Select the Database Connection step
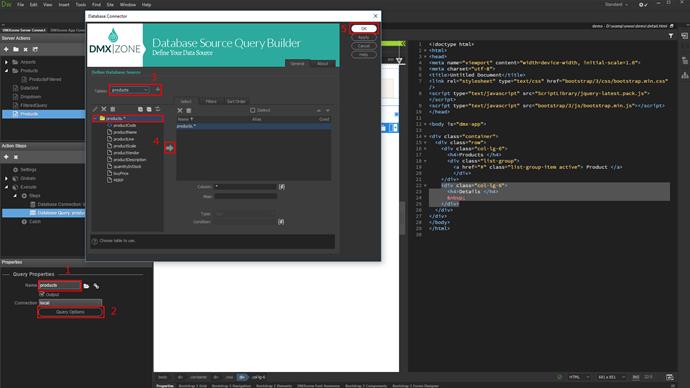Screen dimensions: 690x388 [x=57, y=204]
